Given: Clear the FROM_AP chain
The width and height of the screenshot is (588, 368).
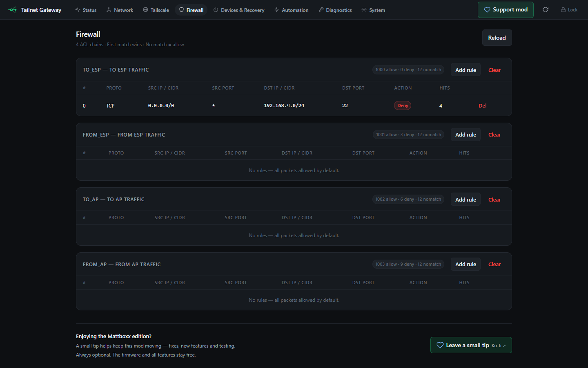Looking at the screenshot, I should coord(494,264).
